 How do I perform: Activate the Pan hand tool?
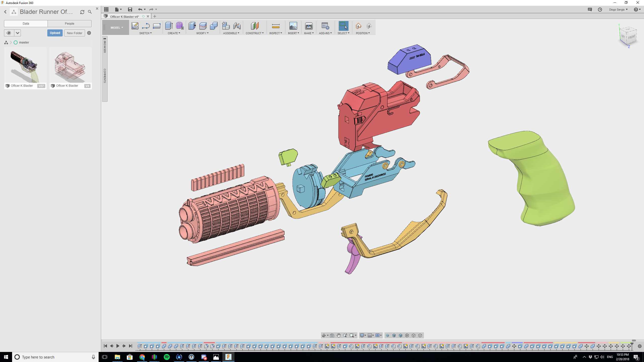pos(339,335)
